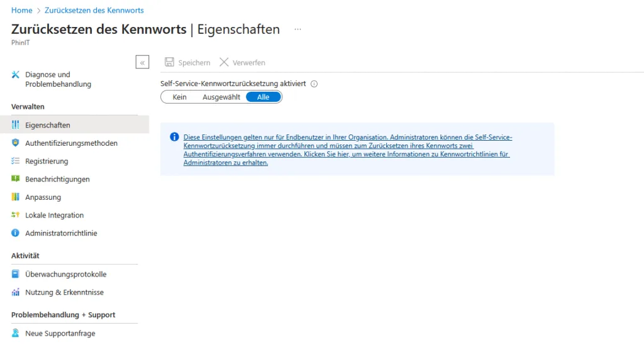Click the Authentifizierungsmethoden shield icon

pyautogui.click(x=16, y=143)
